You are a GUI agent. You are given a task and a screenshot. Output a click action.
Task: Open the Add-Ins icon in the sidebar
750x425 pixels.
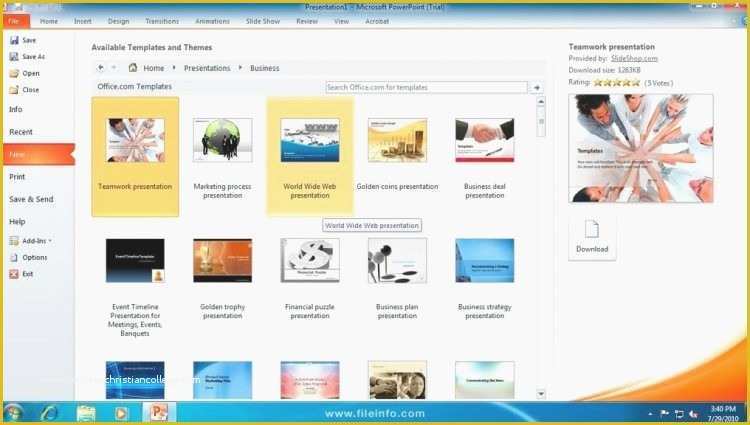(x=14, y=241)
